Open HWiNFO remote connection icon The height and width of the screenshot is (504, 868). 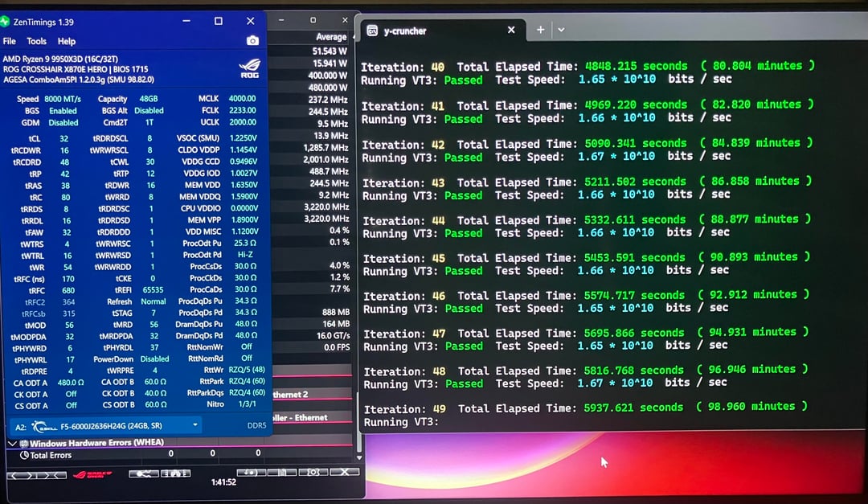(x=143, y=473)
